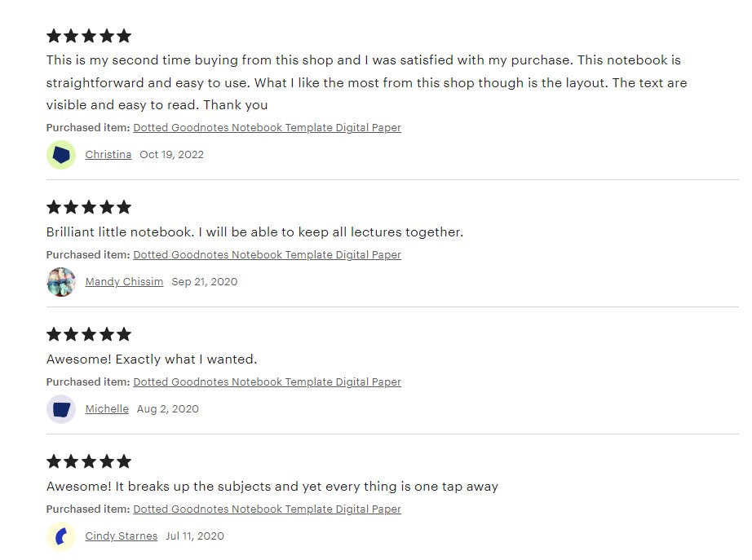Open purchased item link in Cindy's review
The height and width of the screenshot is (560, 752).
[267, 509]
